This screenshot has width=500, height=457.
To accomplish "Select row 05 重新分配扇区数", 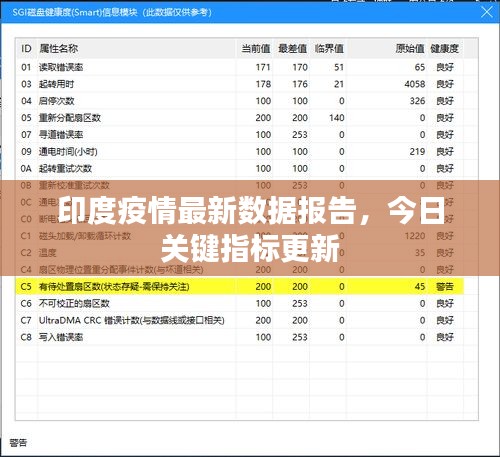I will [x=240, y=118].
